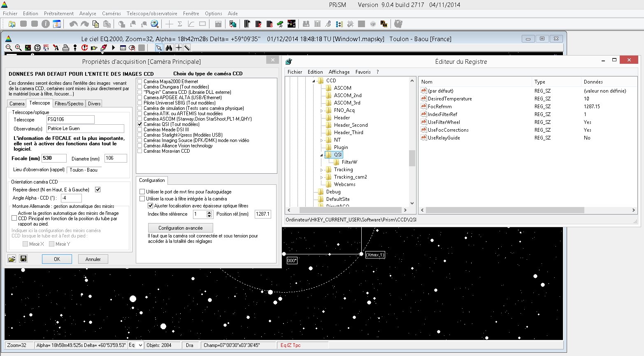Viewport: 644px width, 356px height.
Task: Toggle 'Repère direct (N en Haut, E à Gauche)'
Action: click(98, 190)
